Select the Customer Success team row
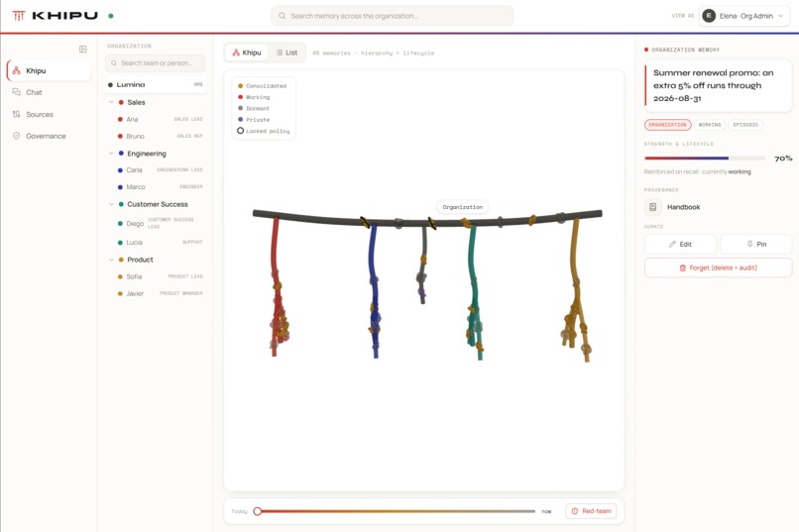799x532 pixels. [156, 204]
